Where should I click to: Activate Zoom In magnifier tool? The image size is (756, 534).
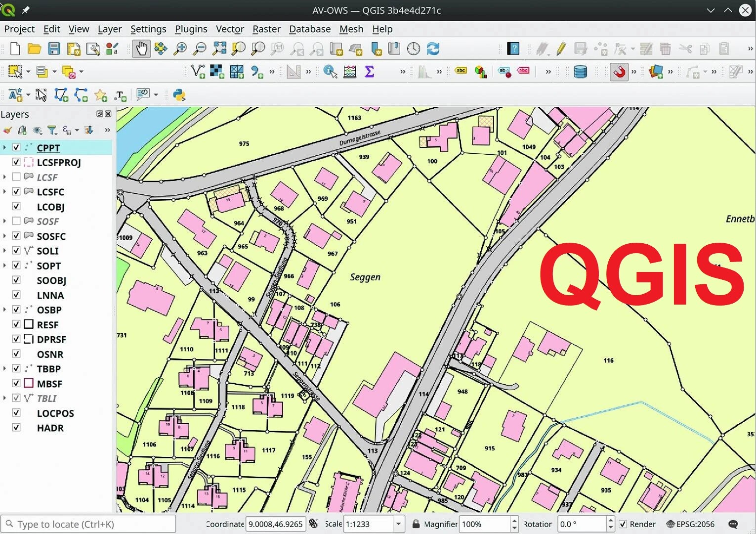(180, 48)
